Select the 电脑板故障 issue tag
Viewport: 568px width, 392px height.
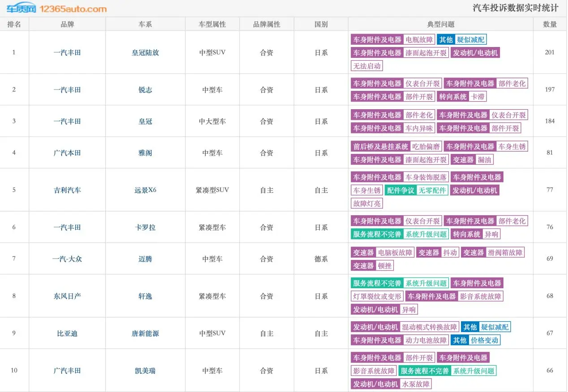tap(395, 252)
